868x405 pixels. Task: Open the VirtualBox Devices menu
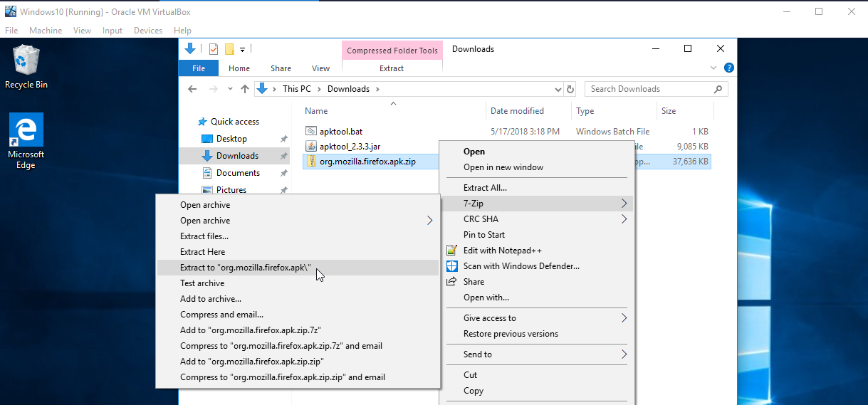(x=148, y=31)
